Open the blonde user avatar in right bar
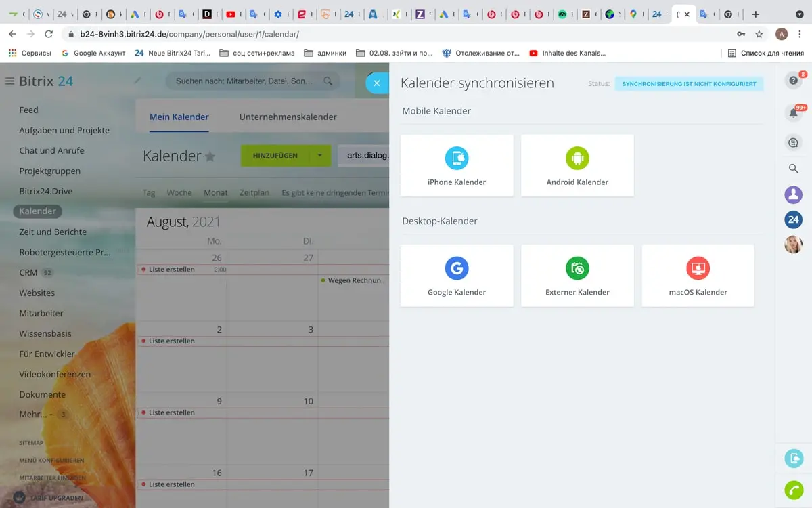The height and width of the screenshot is (508, 812). 793,245
